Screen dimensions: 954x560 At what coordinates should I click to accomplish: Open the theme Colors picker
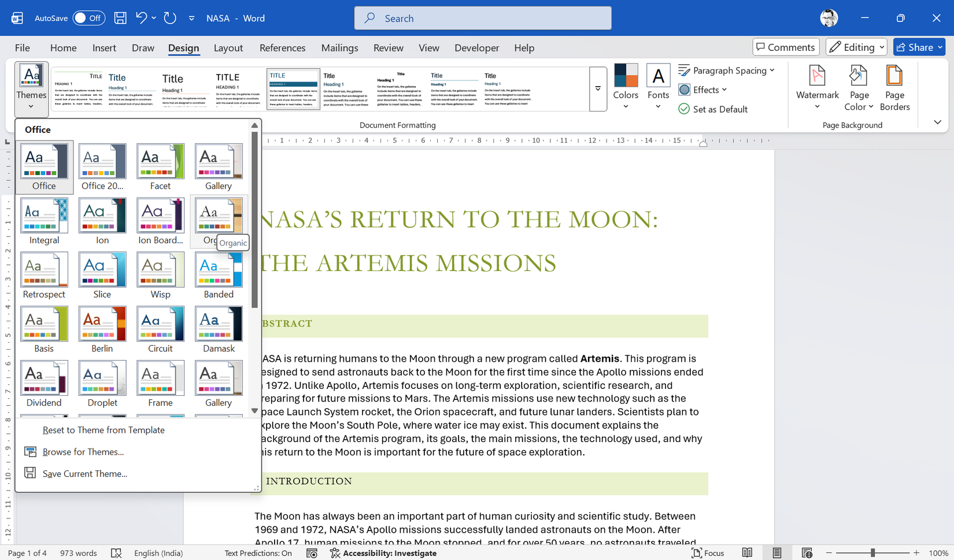click(x=625, y=88)
